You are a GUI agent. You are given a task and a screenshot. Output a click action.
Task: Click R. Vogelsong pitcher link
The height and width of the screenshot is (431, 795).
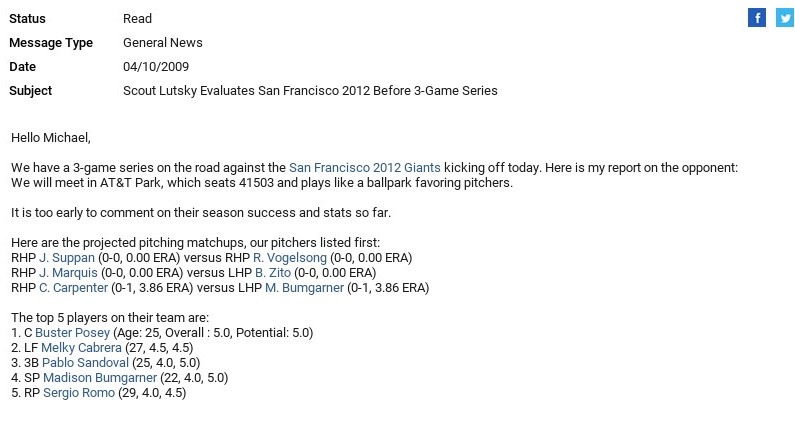[x=294, y=257]
